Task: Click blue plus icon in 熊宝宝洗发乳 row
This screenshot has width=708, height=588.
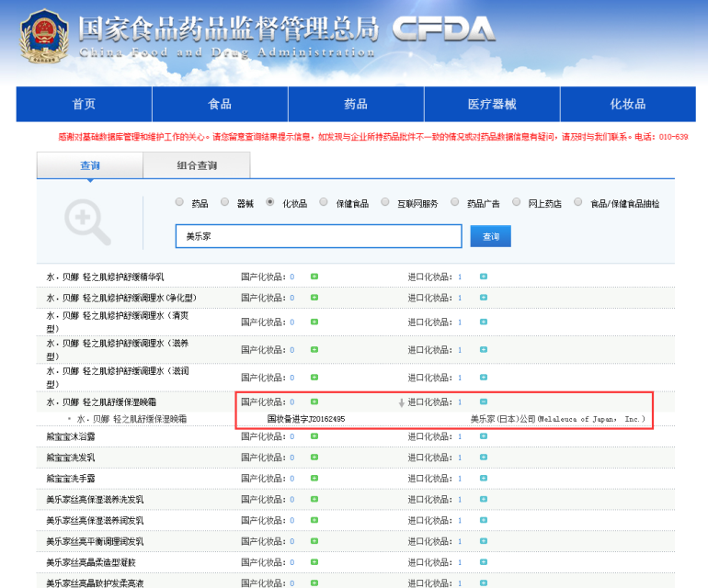Action: [483, 458]
